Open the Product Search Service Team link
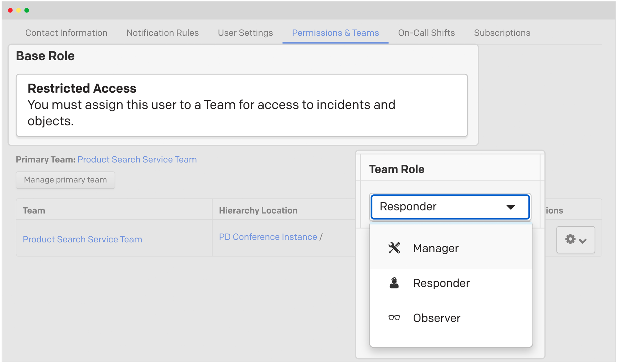Image resolution: width=618 pixels, height=364 pixels. coord(82,239)
